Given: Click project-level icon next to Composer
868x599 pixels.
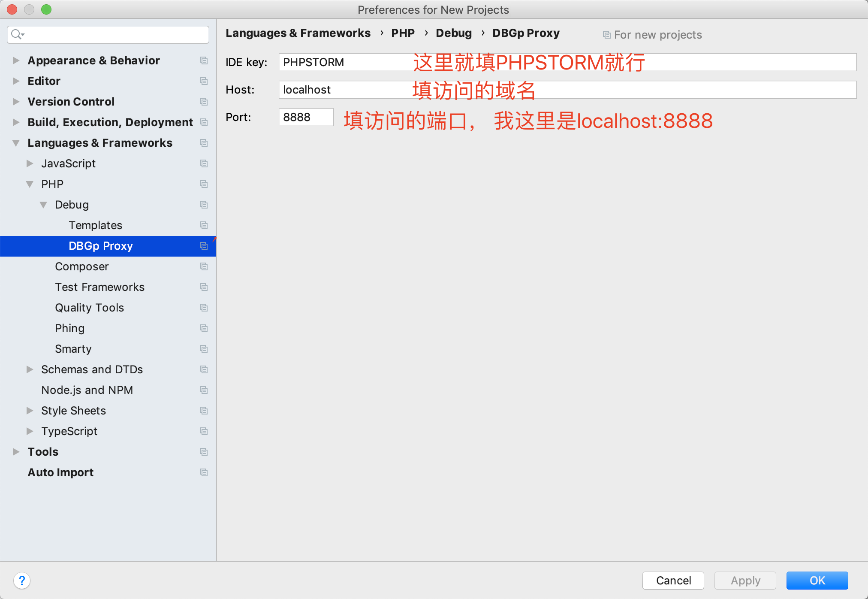Looking at the screenshot, I should pyautogui.click(x=204, y=266).
